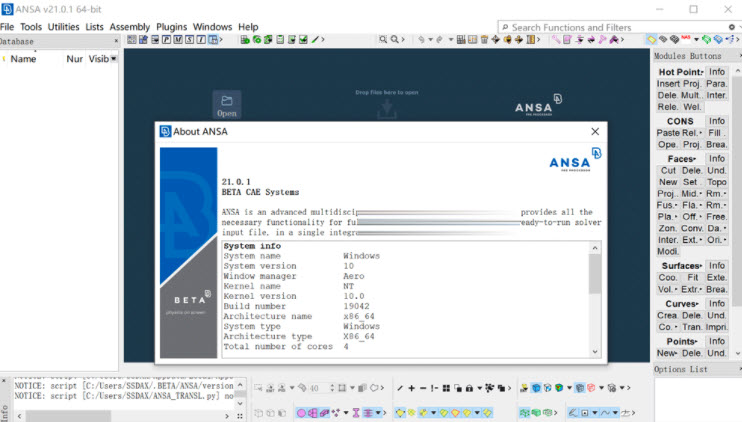Open the Database column options dropdown
This screenshot has height=422, width=742.
point(113,59)
